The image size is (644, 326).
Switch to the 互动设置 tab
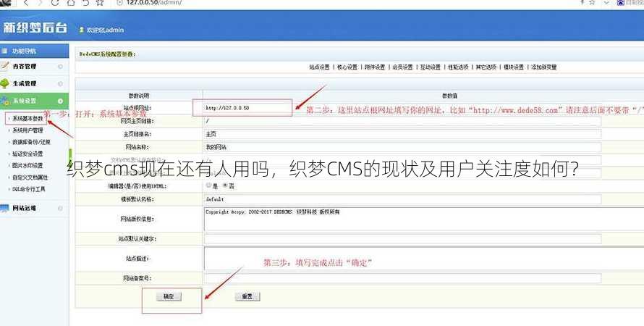point(430,67)
